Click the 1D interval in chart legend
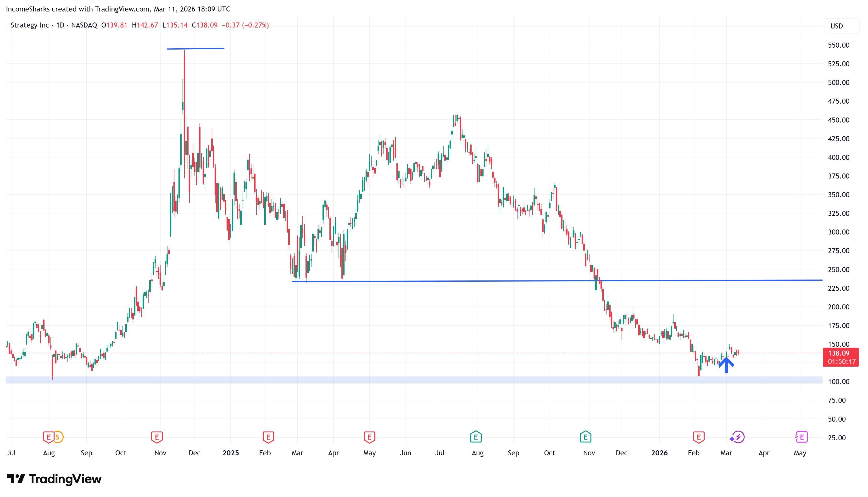This screenshot has width=868, height=497. (x=60, y=25)
